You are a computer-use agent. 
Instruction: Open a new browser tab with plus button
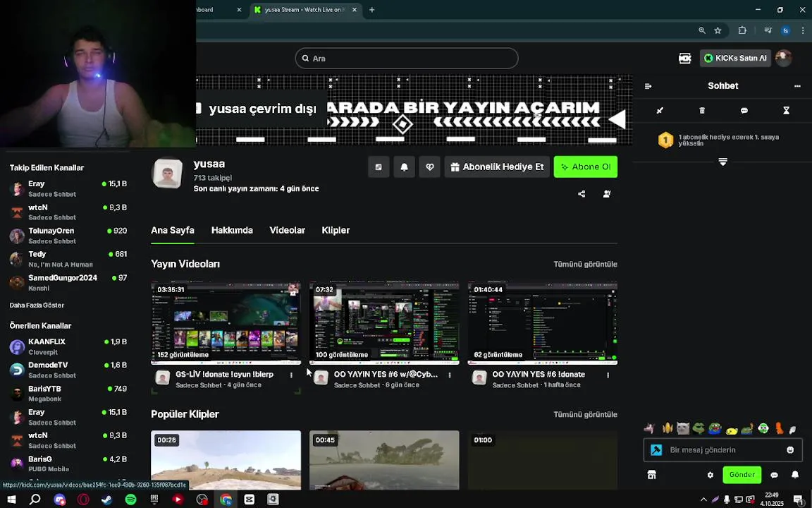372,10
